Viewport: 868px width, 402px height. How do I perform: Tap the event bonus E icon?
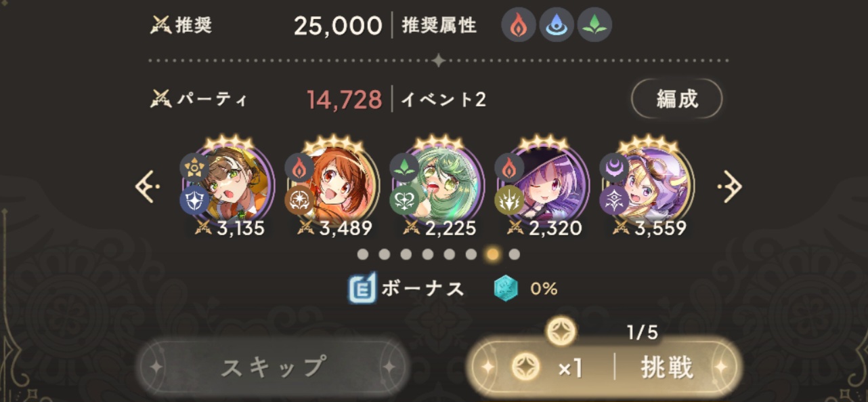pos(362,289)
